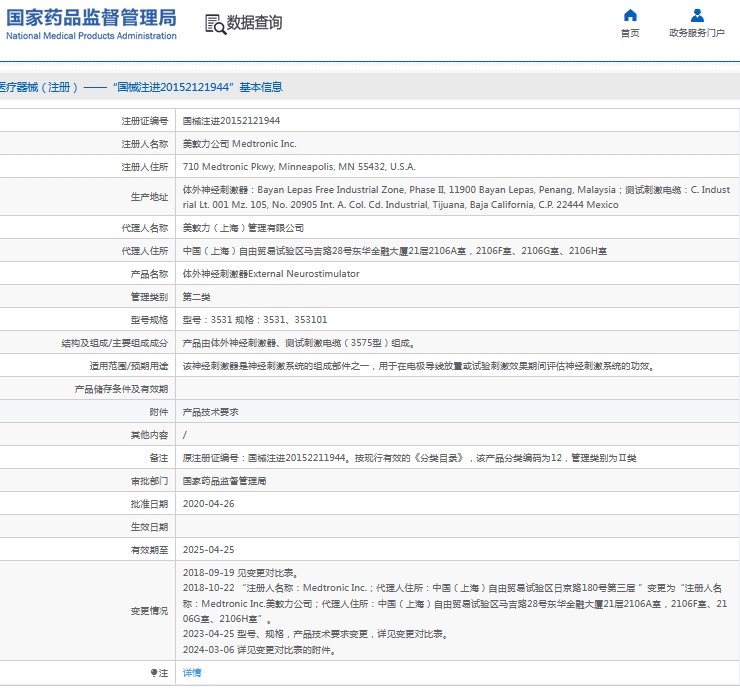740x692 pixels.
Task: Click registration number value 国械注进20152121944
Action: click(x=231, y=121)
